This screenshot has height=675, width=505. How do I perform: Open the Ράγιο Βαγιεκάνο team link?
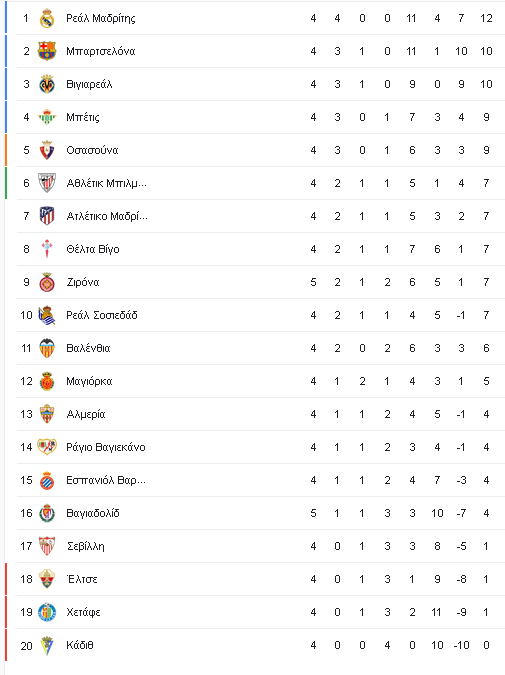105,447
